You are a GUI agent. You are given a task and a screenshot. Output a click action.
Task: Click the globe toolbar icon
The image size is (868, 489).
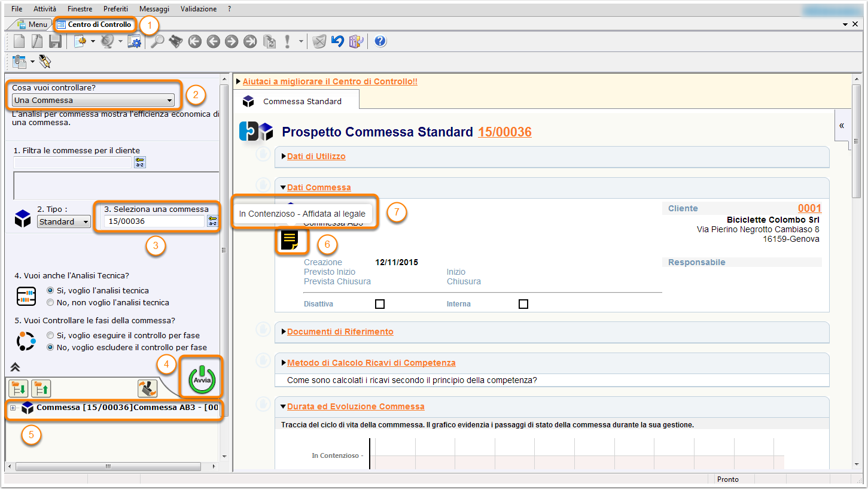pyautogui.click(x=108, y=41)
